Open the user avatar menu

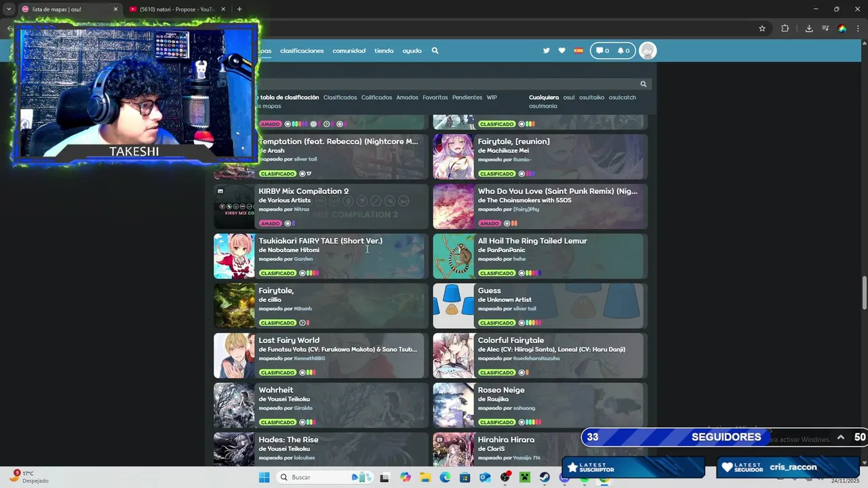648,51
